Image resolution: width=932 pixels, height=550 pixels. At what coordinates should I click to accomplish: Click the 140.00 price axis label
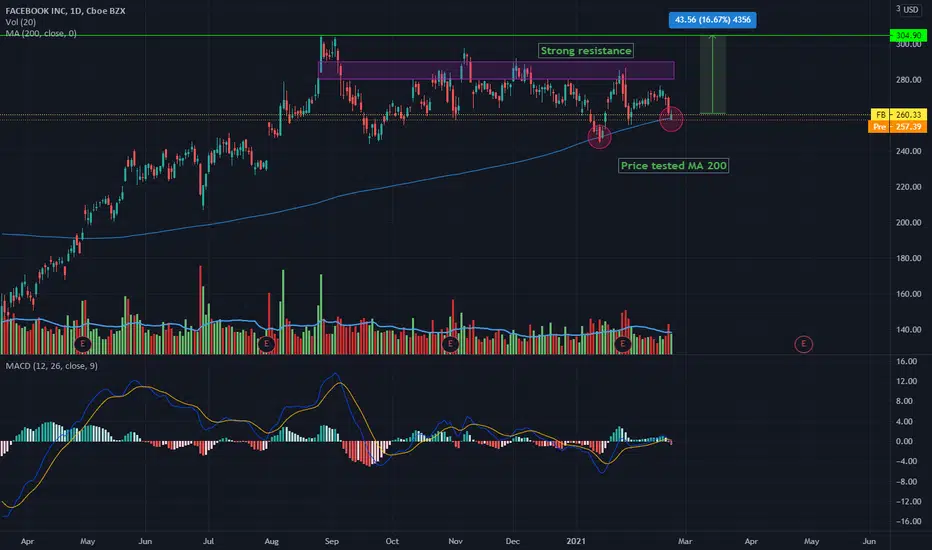[x=909, y=329]
